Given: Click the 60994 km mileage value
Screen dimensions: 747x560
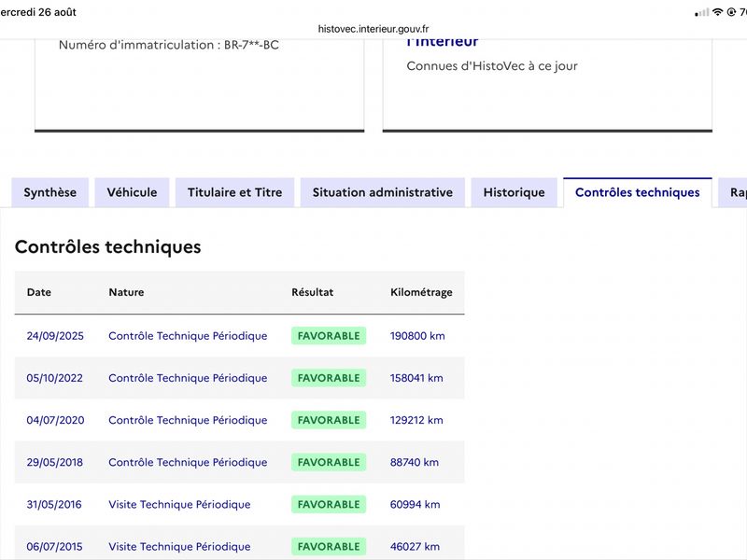Looking at the screenshot, I should point(416,504).
